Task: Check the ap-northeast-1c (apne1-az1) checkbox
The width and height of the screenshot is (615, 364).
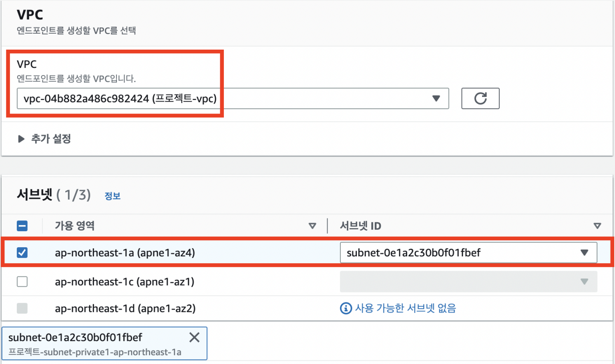Action: click(x=22, y=281)
